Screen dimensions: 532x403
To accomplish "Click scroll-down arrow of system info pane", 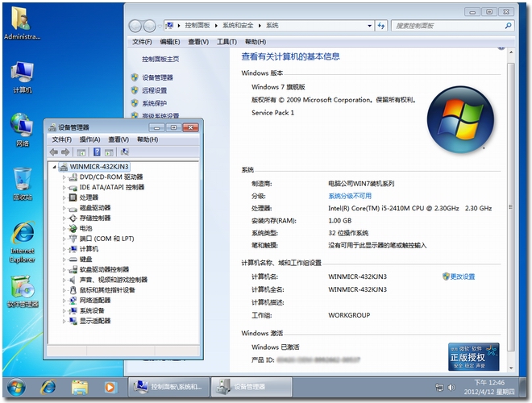I will pos(511,368).
